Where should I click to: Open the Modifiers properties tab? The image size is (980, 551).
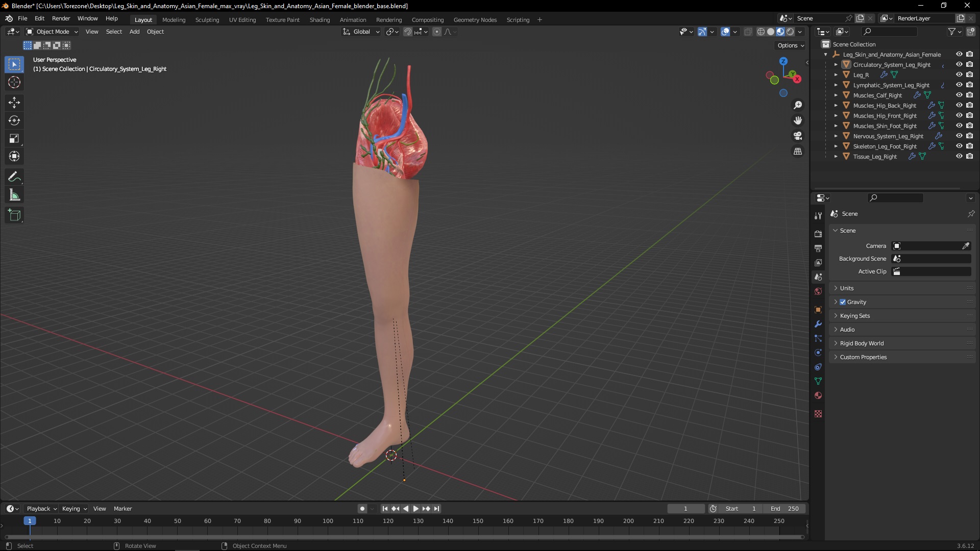pyautogui.click(x=818, y=324)
